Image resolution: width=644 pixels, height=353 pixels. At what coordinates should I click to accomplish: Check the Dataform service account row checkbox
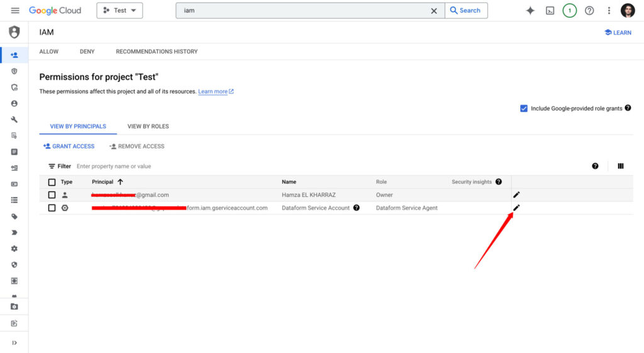pos(52,208)
